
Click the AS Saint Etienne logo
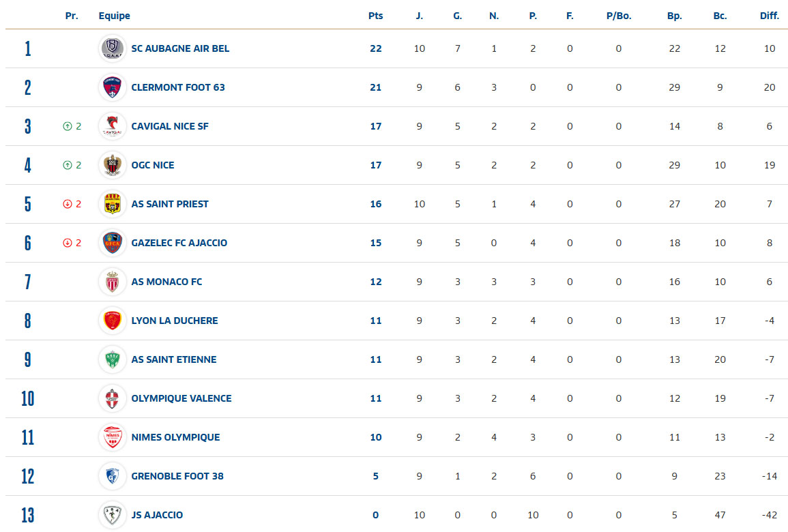[112, 359]
